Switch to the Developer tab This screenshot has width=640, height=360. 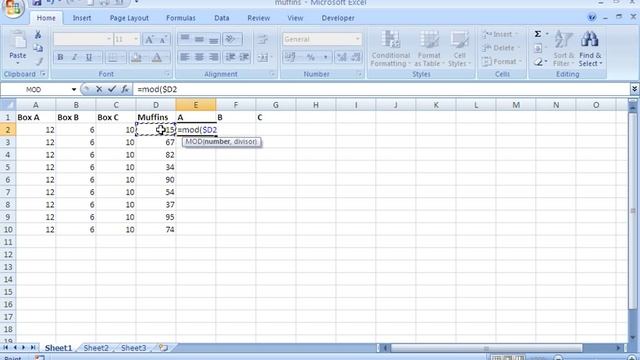(338, 18)
